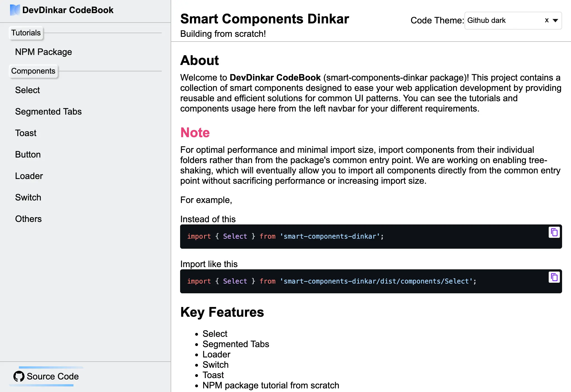Viewport: 571px width, 392px height.
Task: Expand the Tutorials section header
Action: [x=26, y=33]
